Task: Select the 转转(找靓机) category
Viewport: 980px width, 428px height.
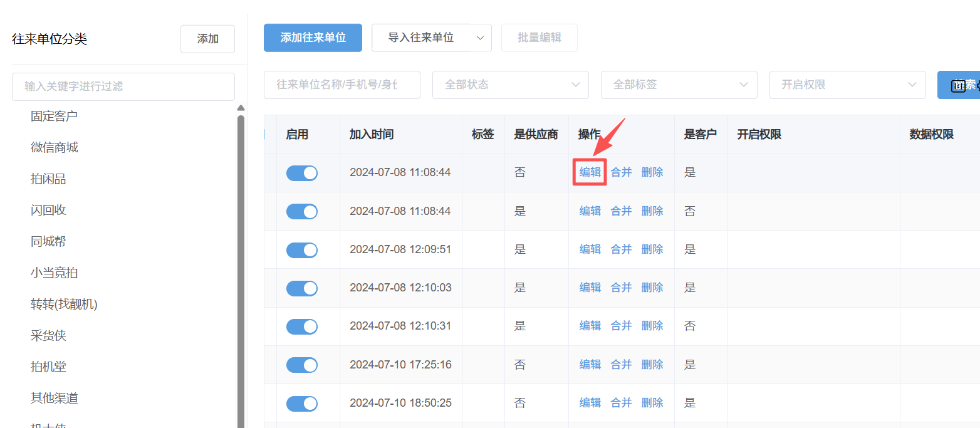Action: coord(64,305)
